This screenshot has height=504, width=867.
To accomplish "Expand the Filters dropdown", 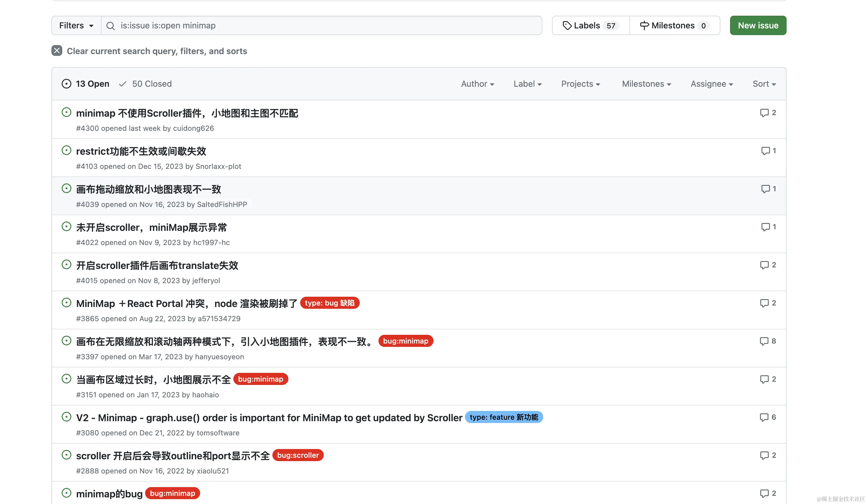I will (x=76, y=25).
